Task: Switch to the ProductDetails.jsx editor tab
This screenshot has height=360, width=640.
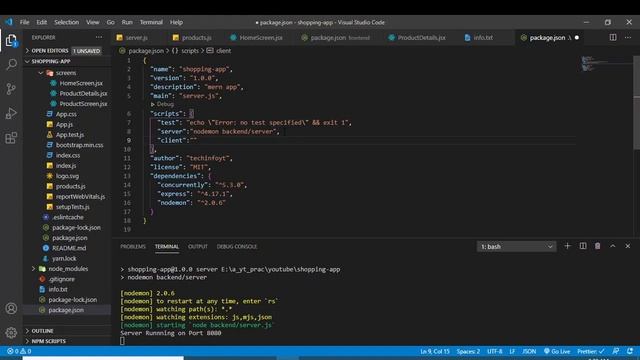Action: pyautogui.click(x=421, y=38)
